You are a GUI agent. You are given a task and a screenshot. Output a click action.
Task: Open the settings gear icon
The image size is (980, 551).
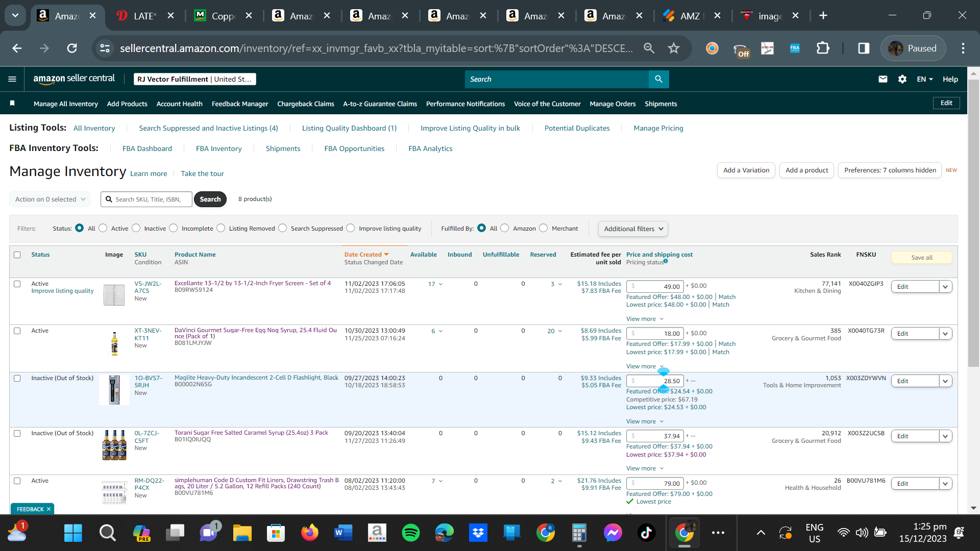pos(902,79)
